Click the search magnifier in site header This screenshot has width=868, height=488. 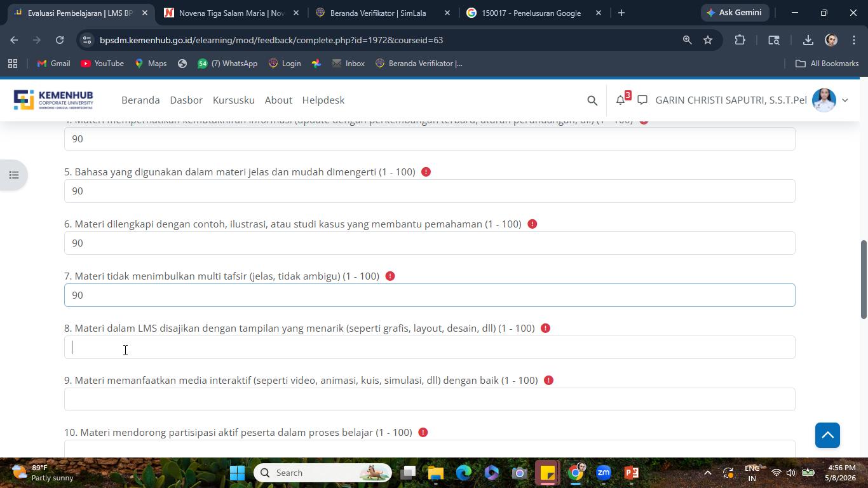coord(592,100)
